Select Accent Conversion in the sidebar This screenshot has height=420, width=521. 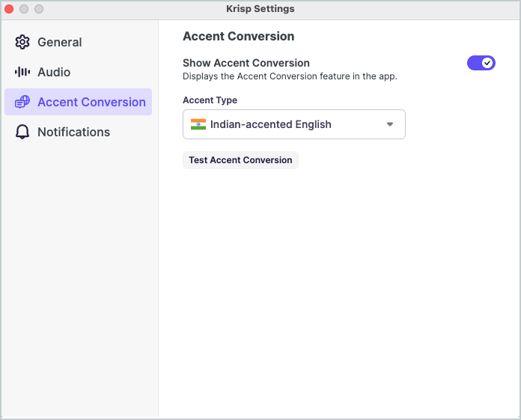pos(78,102)
